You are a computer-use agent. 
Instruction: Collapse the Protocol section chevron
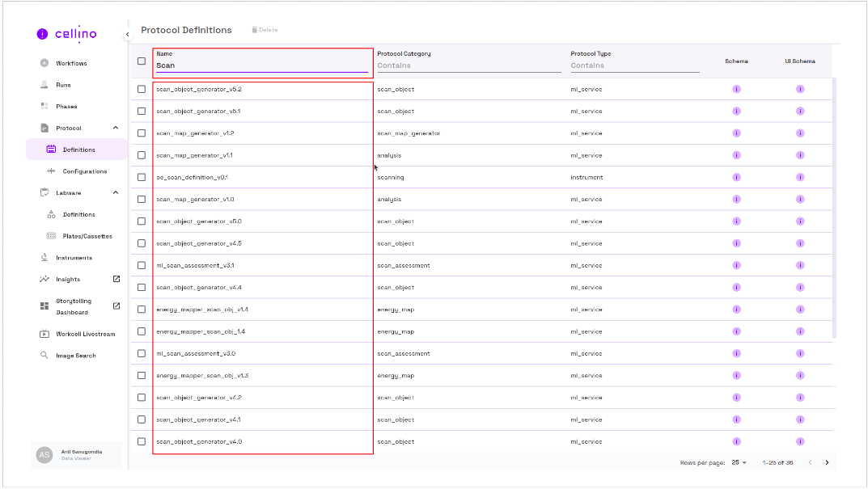pyautogui.click(x=116, y=128)
